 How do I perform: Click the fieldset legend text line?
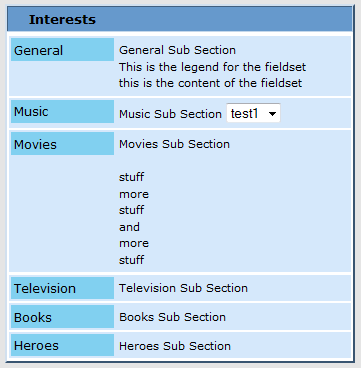pos(212,67)
